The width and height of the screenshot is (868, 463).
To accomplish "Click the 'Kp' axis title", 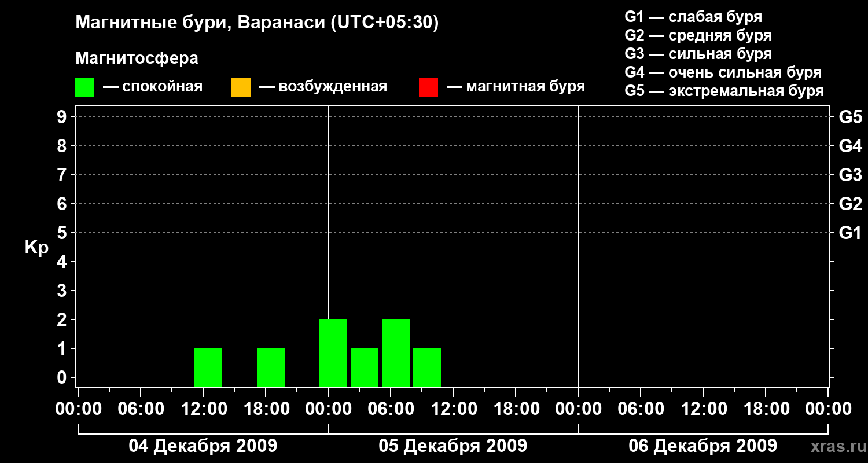I will pos(36,248).
